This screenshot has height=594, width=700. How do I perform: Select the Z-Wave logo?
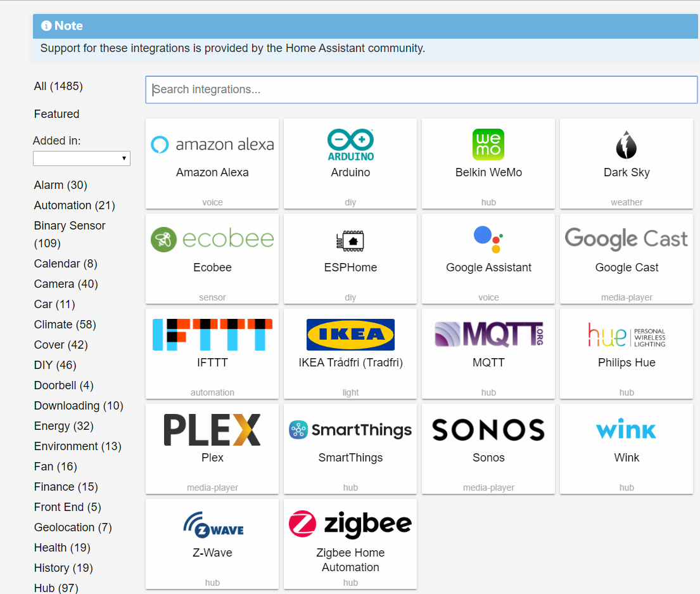pyautogui.click(x=213, y=525)
